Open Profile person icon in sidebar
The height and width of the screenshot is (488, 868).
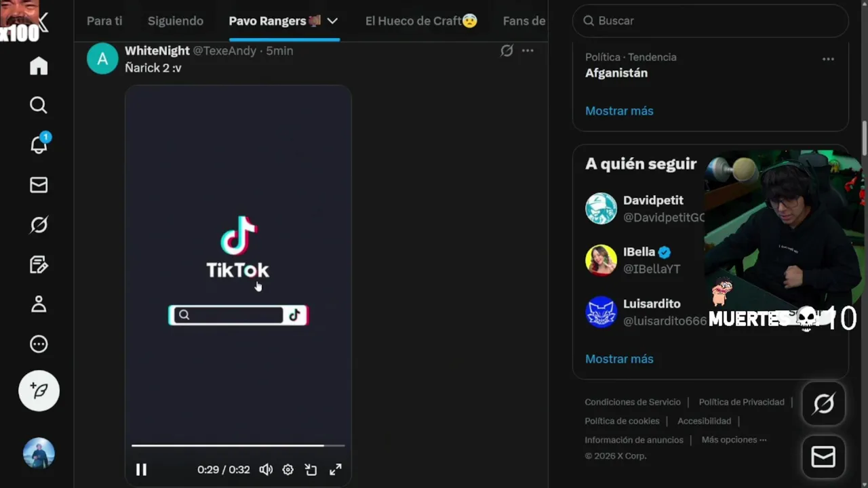click(x=39, y=304)
